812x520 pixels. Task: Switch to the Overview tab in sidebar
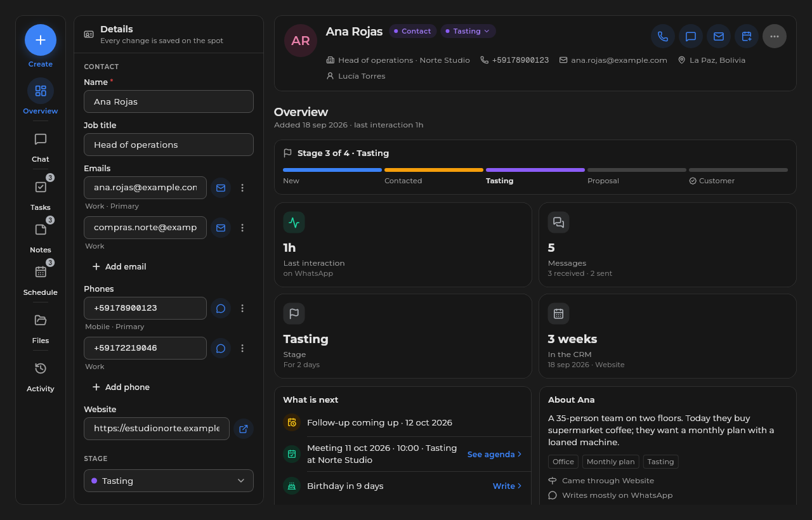coord(41,97)
